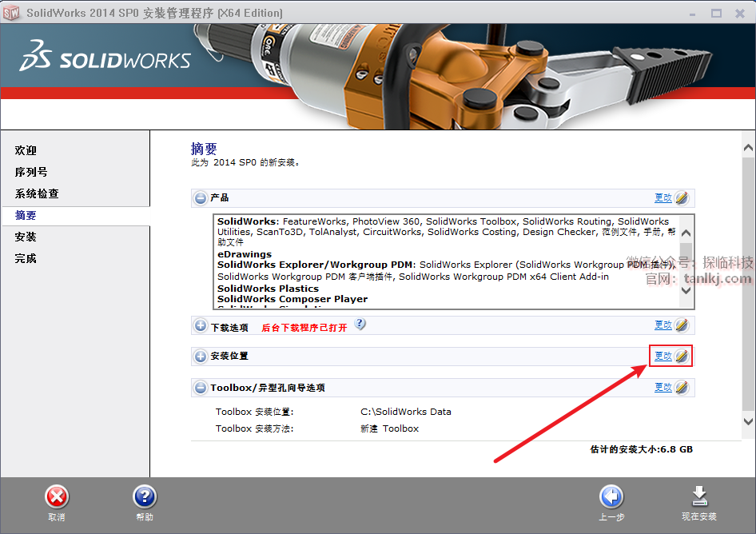The height and width of the screenshot is (534, 756).
Task: Click the main page scrollbar down arrow
Action: [x=748, y=421]
